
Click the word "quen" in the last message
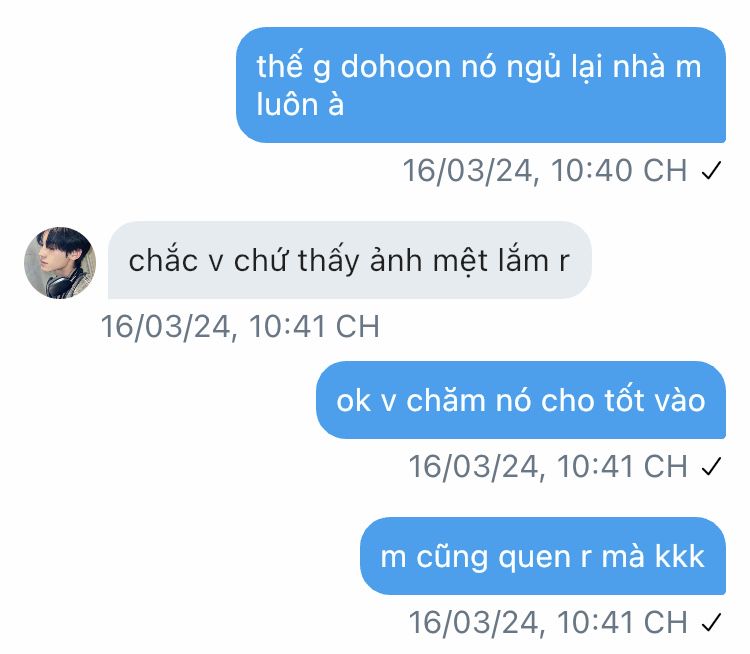[x=534, y=558]
